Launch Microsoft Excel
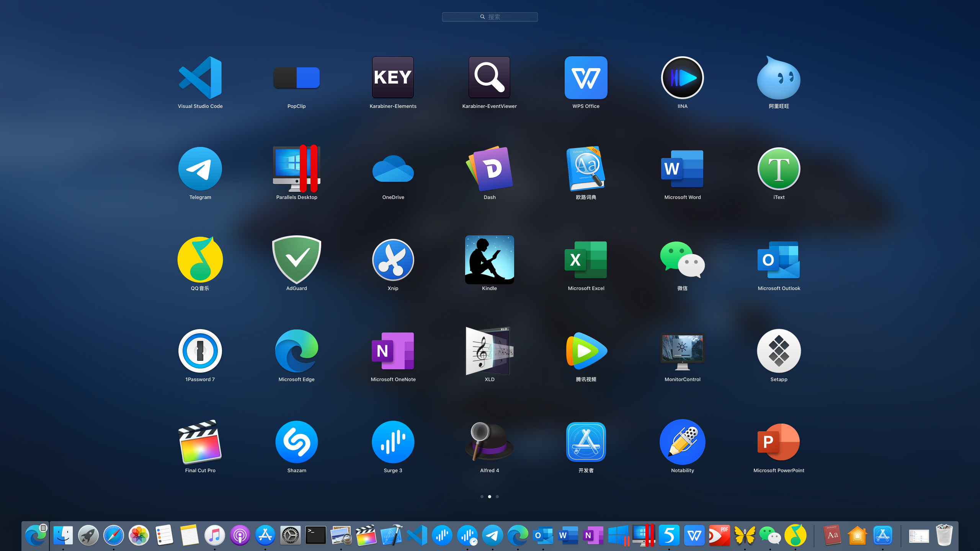 coord(586,260)
